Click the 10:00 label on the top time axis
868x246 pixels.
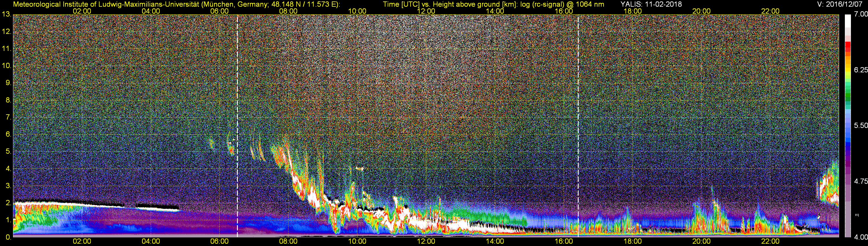(x=357, y=11)
